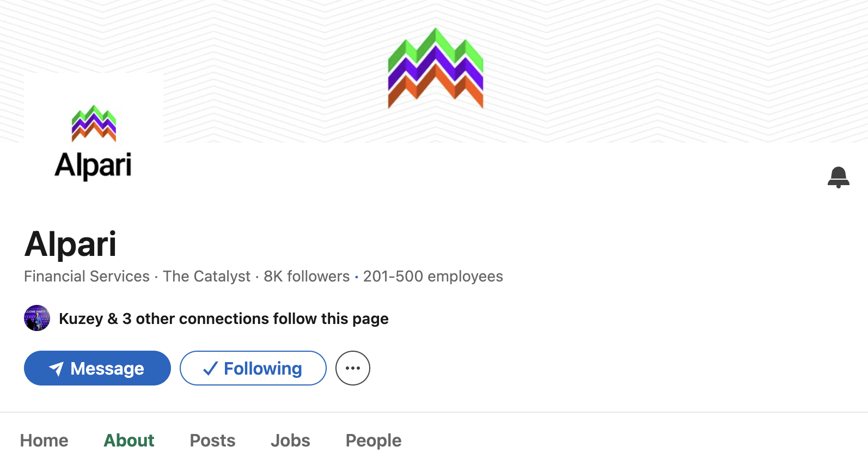Image resolution: width=868 pixels, height=465 pixels.
Task: Click the Financial Services industry text
Action: click(x=87, y=276)
